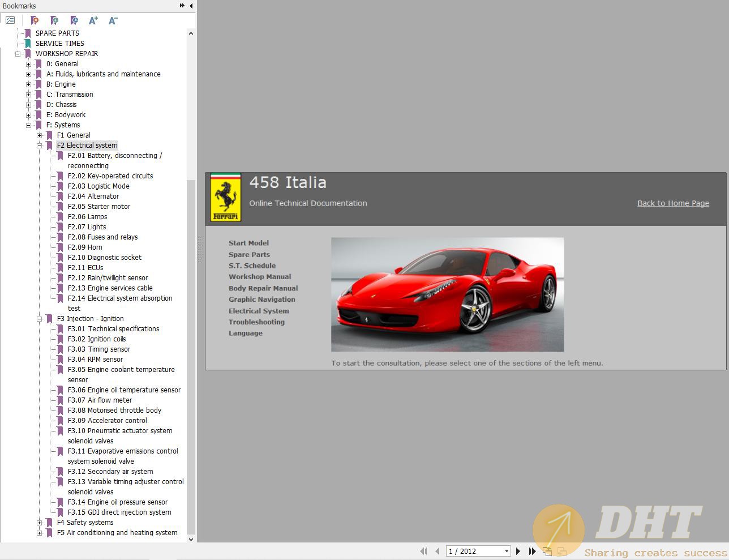This screenshot has height=560, width=729.
Task: Open the Start Model menu item
Action: [248, 243]
